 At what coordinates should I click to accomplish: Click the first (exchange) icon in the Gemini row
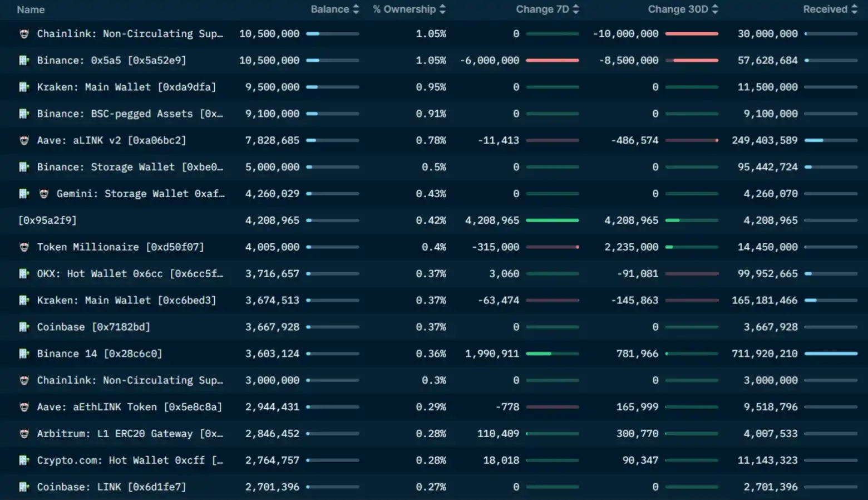click(x=24, y=194)
